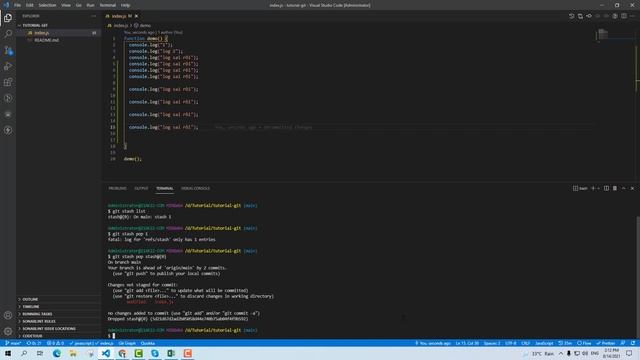Open Microsoft Edge from the taskbar
Screen dimensions: 640x360
click(57, 353)
